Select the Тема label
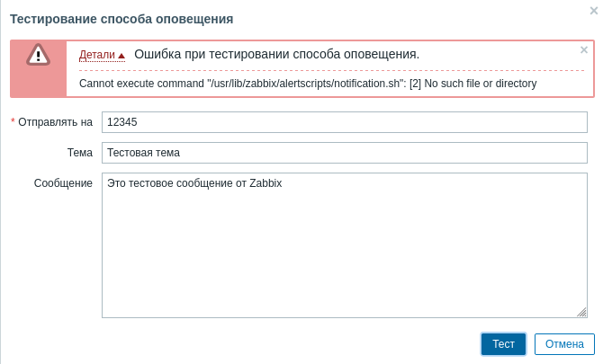 pos(80,153)
